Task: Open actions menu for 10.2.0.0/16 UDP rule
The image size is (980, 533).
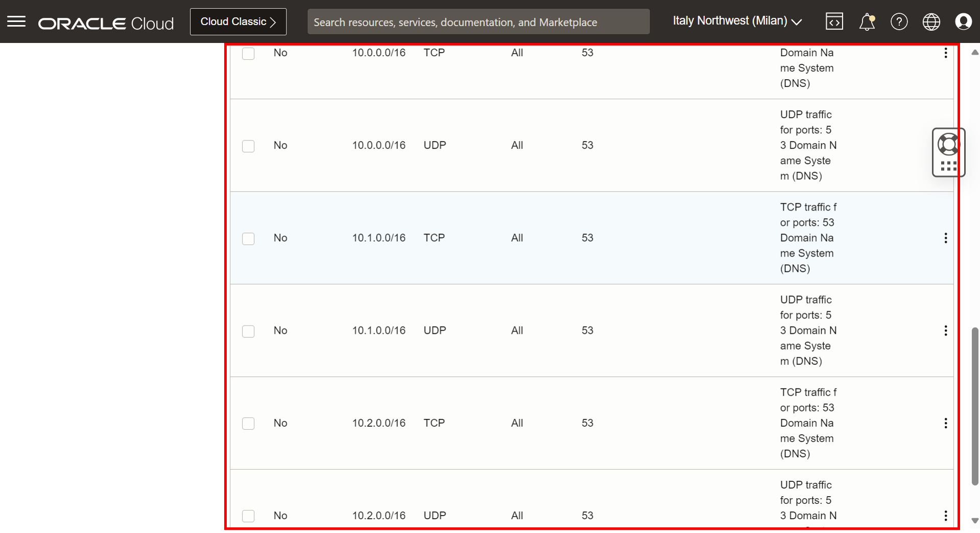Action: 946,516
